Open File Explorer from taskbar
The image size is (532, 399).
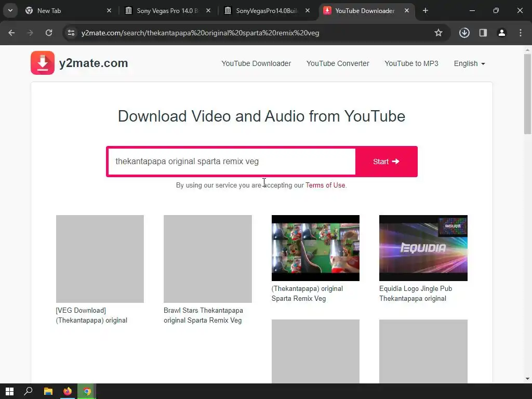[x=48, y=392]
